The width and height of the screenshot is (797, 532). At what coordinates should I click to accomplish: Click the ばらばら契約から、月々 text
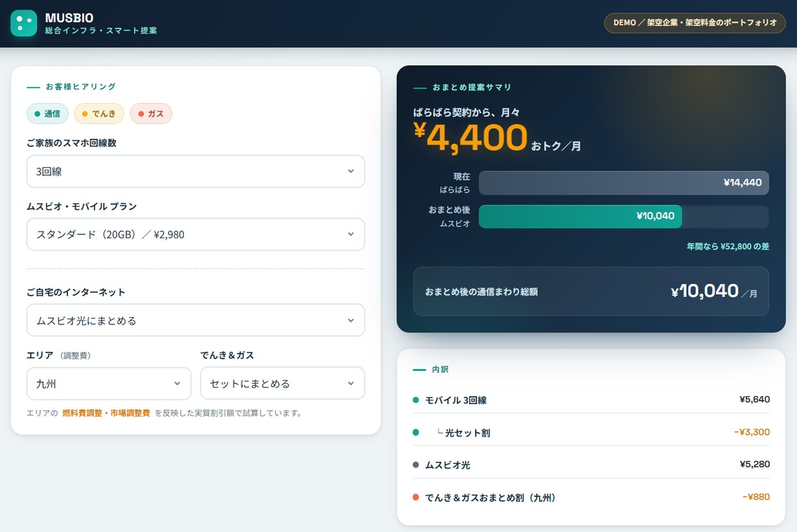pyautogui.click(x=466, y=112)
